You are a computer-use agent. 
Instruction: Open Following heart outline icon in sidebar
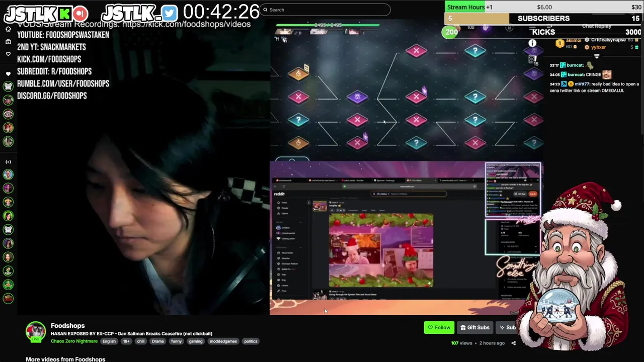click(8, 54)
